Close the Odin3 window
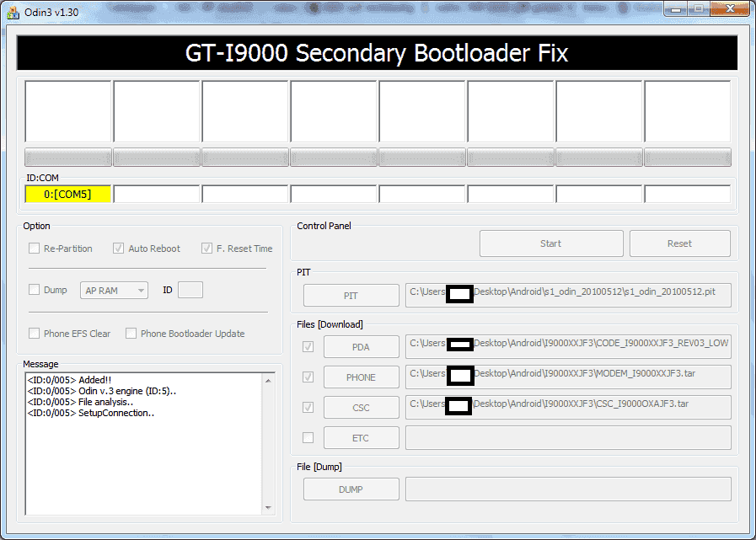The width and height of the screenshot is (756, 540). point(730,9)
